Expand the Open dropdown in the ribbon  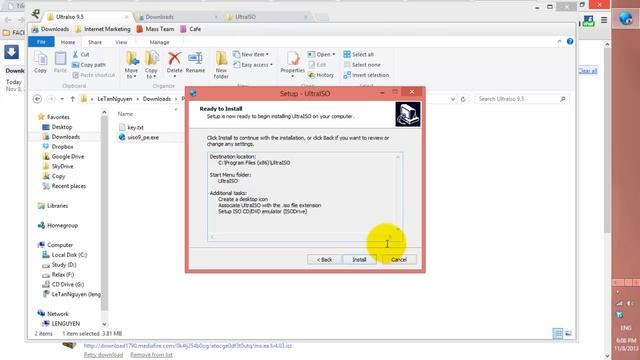point(321,54)
